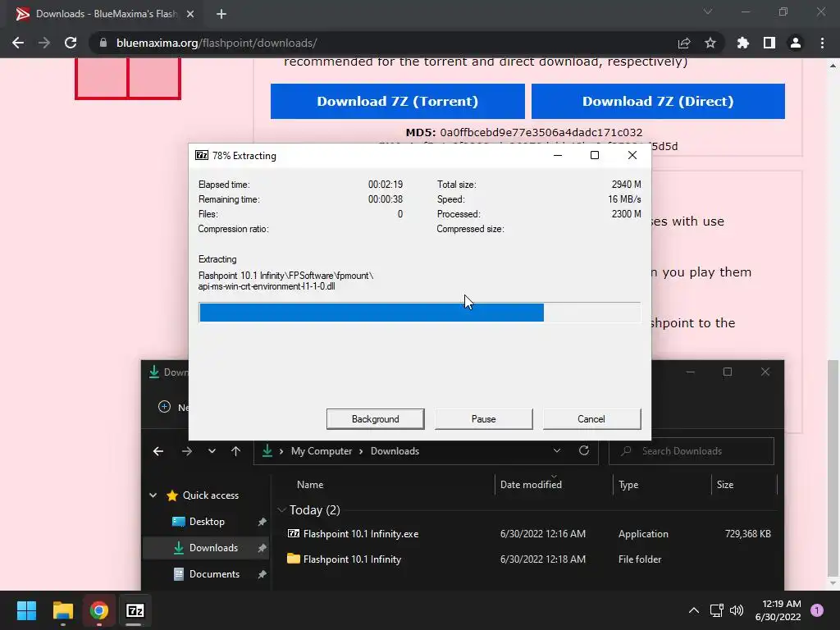
Task: Reload the bluemaxima.org page
Action: (x=71, y=43)
